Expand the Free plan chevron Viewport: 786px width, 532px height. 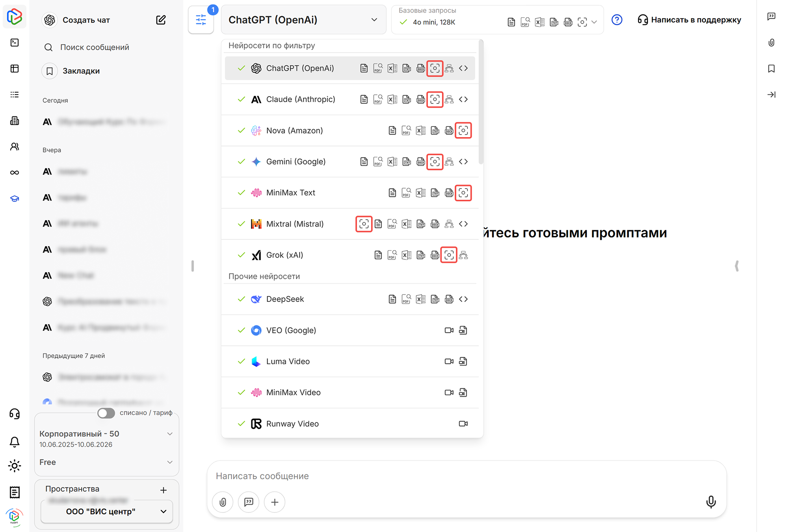click(170, 462)
